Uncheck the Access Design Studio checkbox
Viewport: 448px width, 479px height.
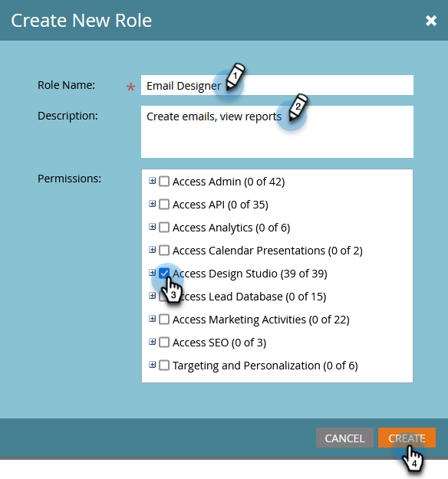coord(164,273)
